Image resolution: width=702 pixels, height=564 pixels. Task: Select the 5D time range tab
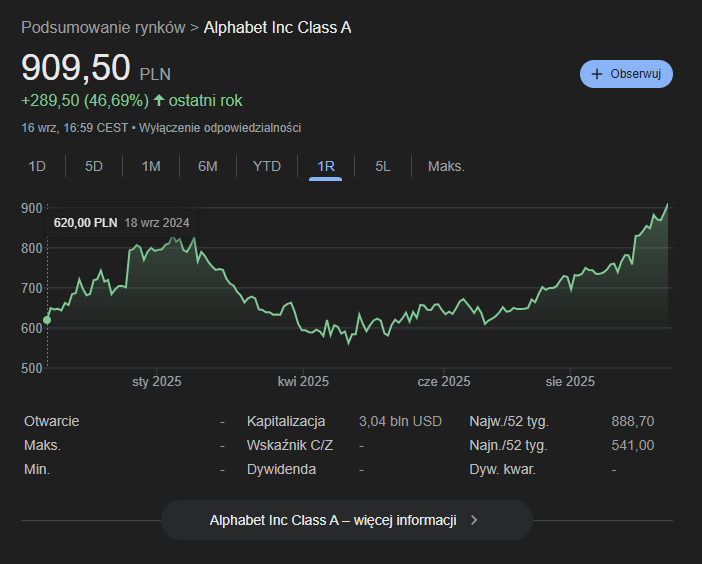[94, 166]
